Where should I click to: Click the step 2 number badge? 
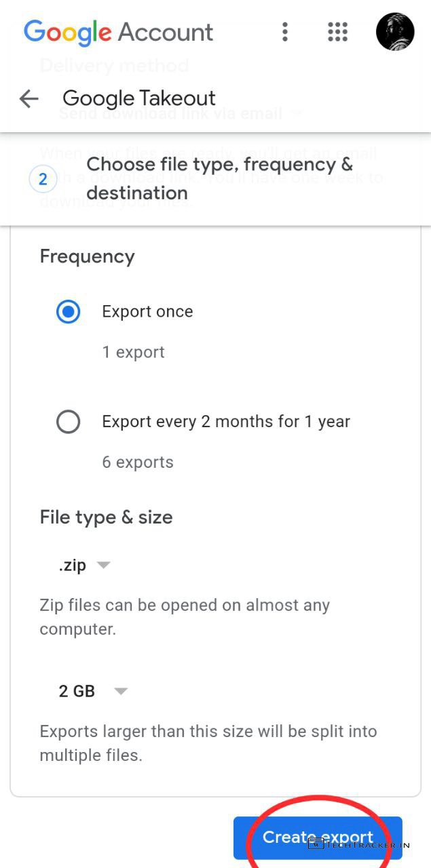pos(43,179)
